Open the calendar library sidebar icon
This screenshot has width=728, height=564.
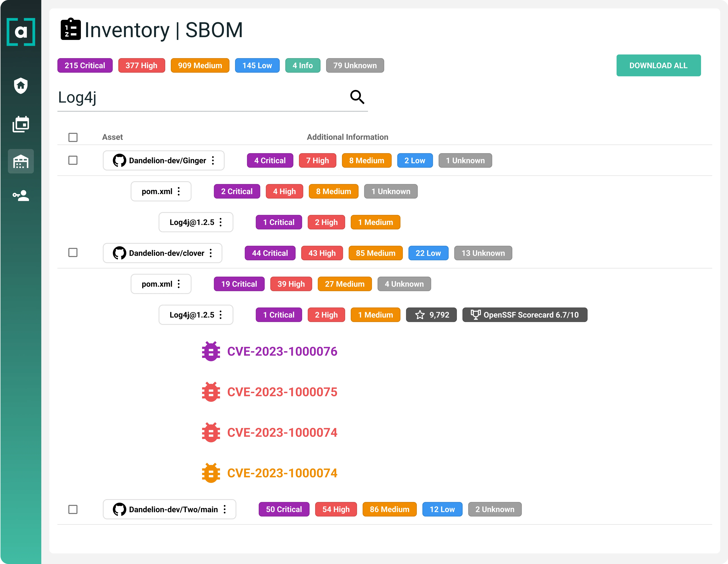21,124
